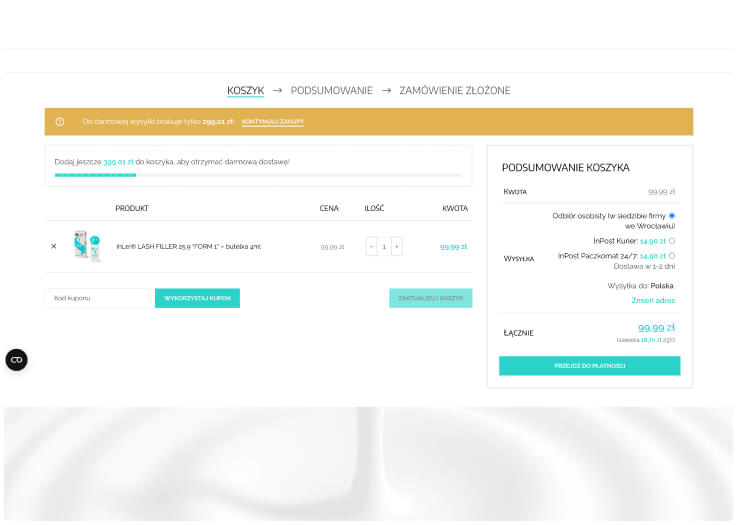This screenshot has height=525, width=737.
Task: Choose InPost Kurier shipping option
Action: (x=671, y=241)
